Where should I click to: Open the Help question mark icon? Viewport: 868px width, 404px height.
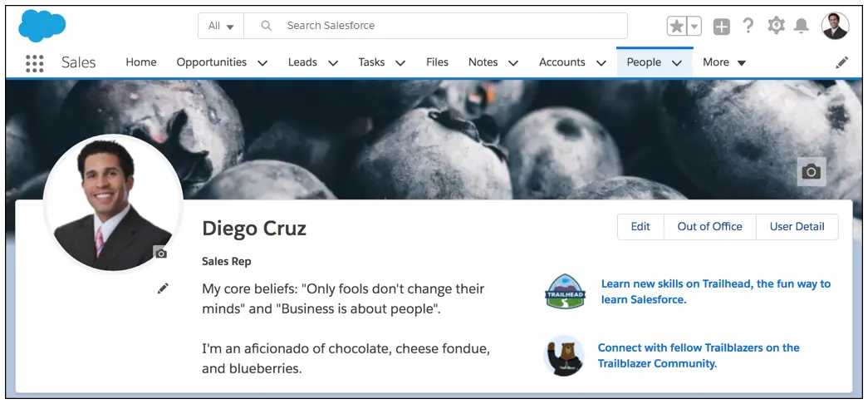(x=748, y=26)
